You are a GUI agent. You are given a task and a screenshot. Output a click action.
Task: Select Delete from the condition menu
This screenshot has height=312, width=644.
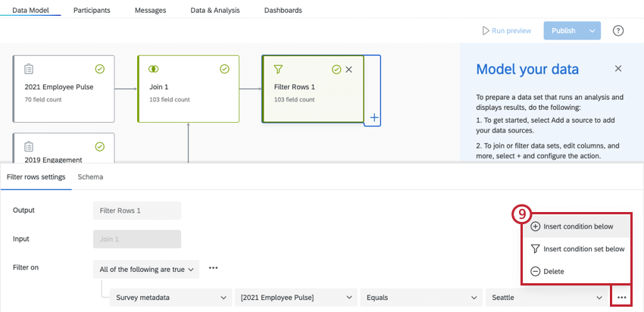[x=553, y=271]
